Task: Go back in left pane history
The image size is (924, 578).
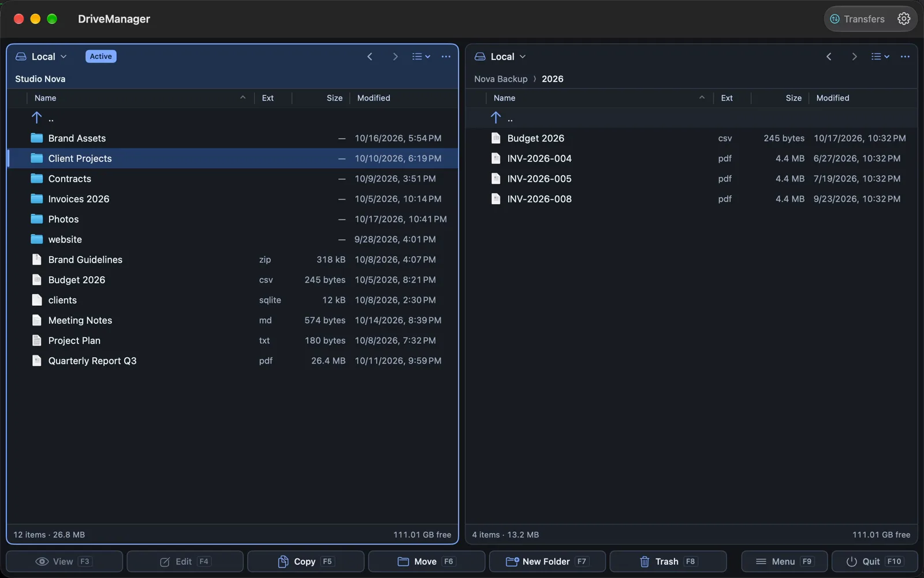Action: [x=370, y=57]
